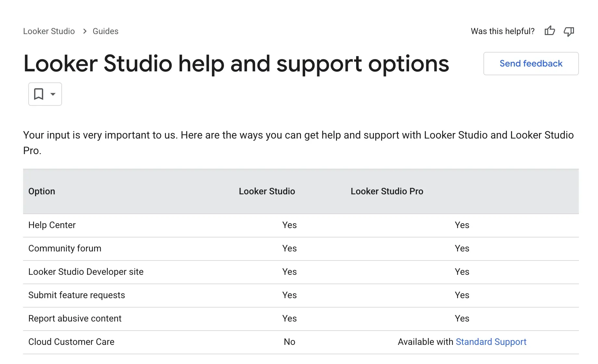The height and width of the screenshot is (364, 598).
Task: Click Help Center's Looker Studio Yes cell
Action: 290,225
